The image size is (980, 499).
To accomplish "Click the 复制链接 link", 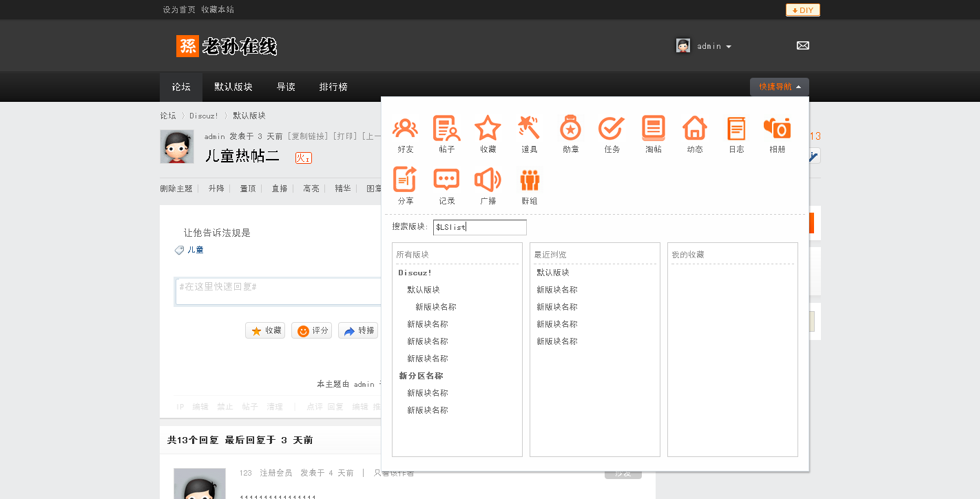I will (x=309, y=136).
